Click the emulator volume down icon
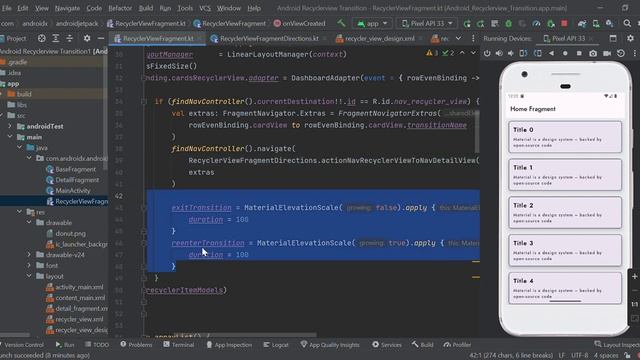Image resolution: width=640 pixels, height=360 pixels. click(511, 53)
